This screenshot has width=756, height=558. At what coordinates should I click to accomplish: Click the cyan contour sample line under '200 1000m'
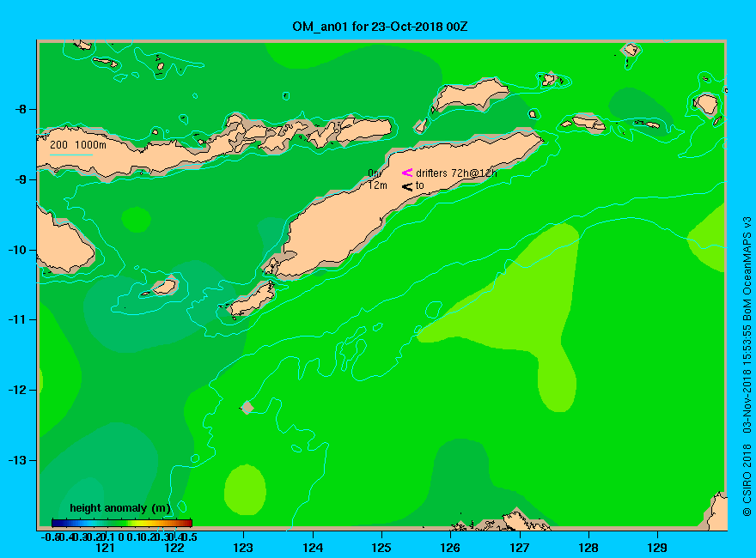[x=71, y=155]
